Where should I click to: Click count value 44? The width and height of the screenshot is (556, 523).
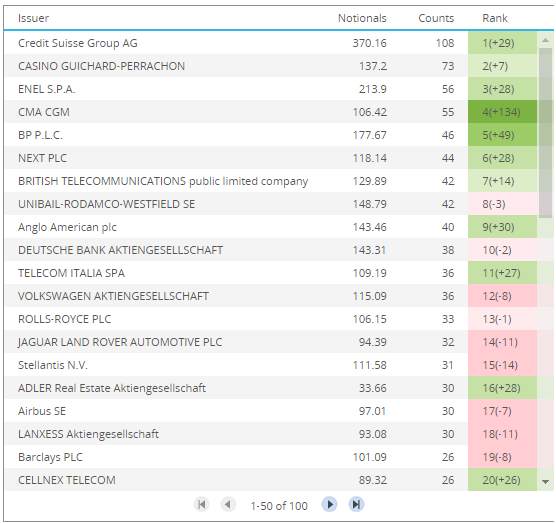point(448,158)
